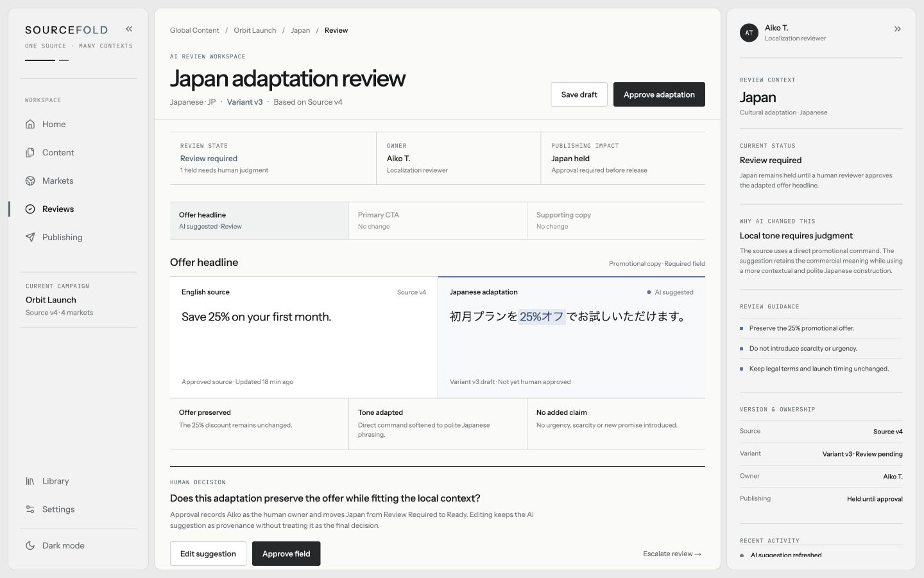This screenshot has width=924, height=578.
Task: Open the Variant v3 link
Action: coord(244,102)
